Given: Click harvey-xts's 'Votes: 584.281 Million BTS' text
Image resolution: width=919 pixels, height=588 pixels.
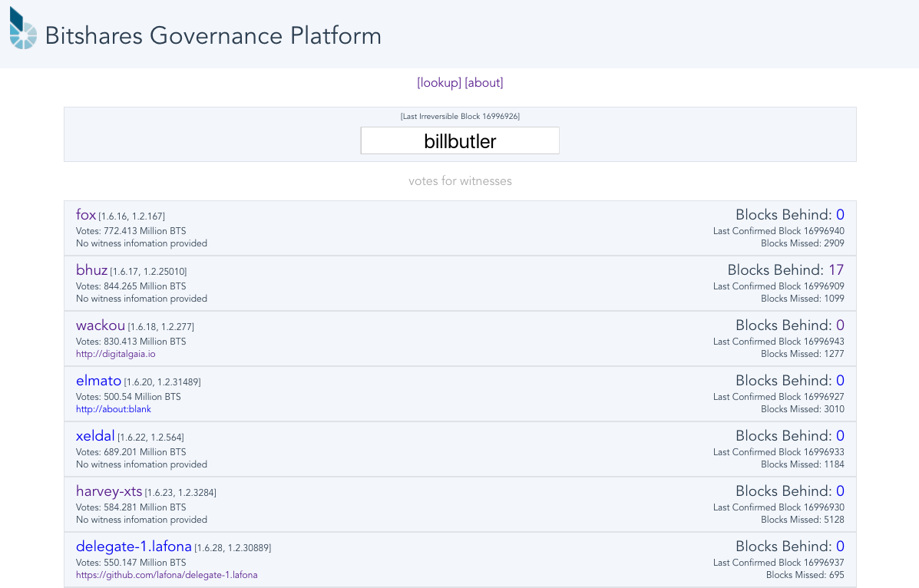Looking at the screenshot, I should coord(131,507).
